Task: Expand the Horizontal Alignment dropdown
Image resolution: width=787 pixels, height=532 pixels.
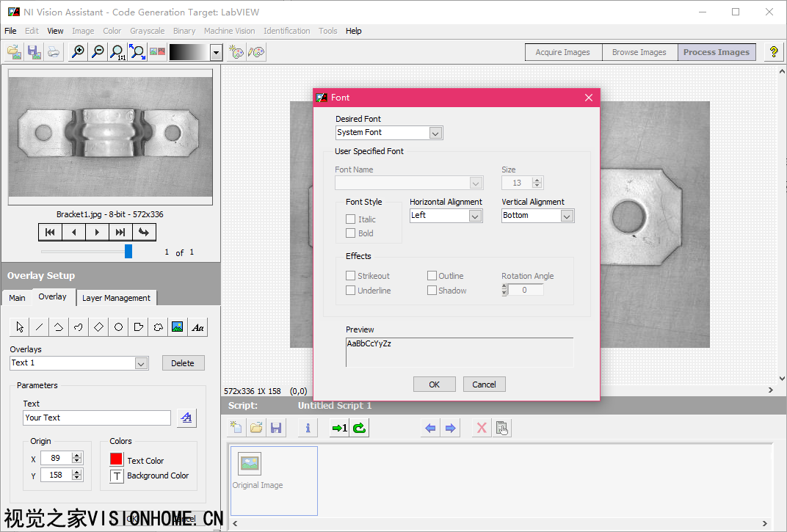Action: pyautogui.click(x=475, y=216)
